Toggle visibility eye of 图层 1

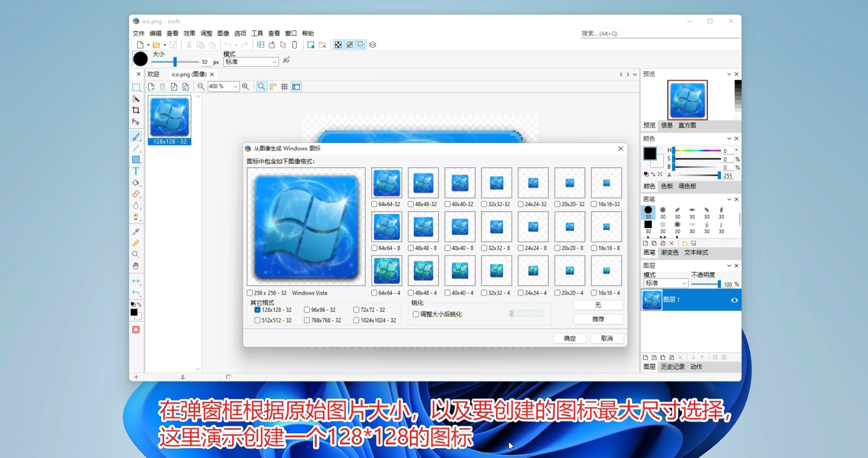pyautogui.click(x=735, y=300)
